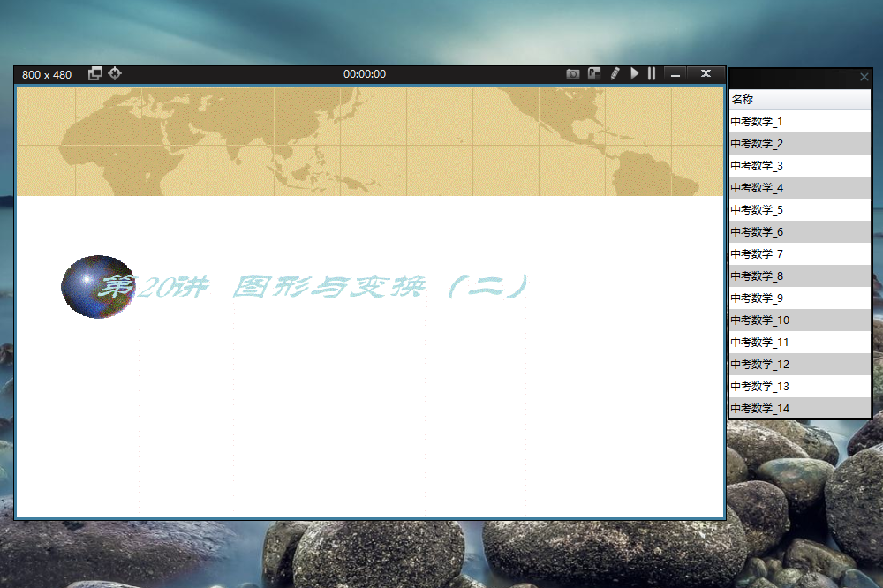The width and height of the screenshot is (883, 588).
Task: Select the pencil annotation tool
Action: point(615,74)
